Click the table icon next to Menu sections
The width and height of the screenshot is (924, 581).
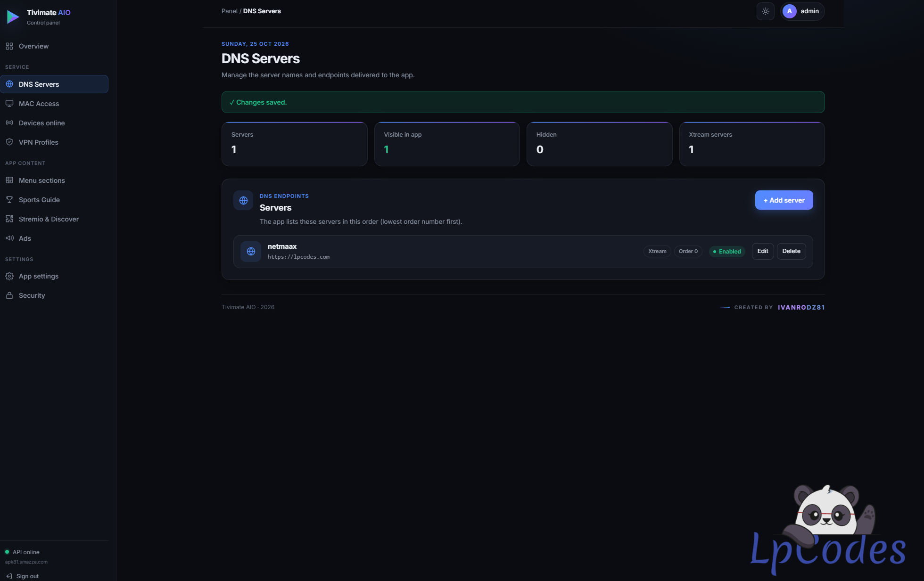click(x=9, y=180)
